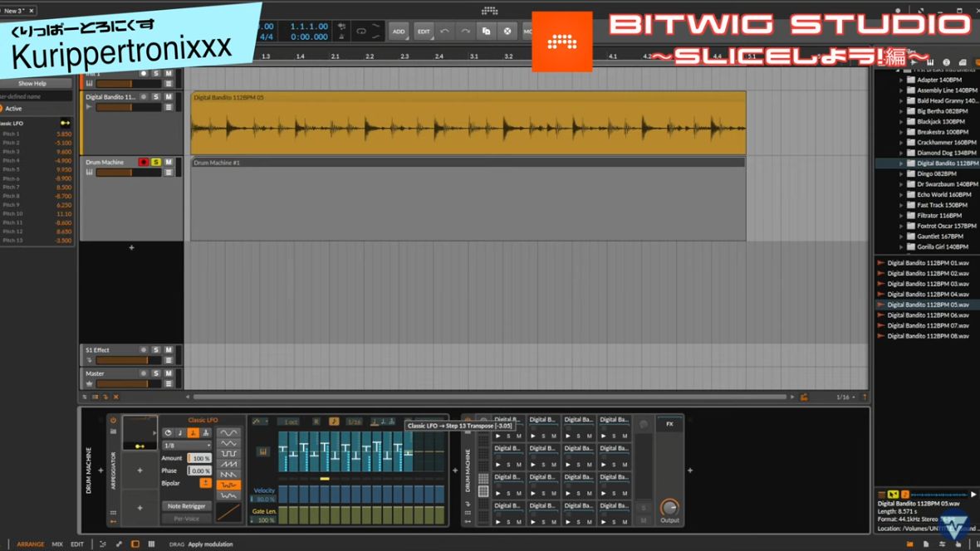Click the yellow cursor icon in browser preview
This screenshot has width=980, height=551.
(x=893, y=494)
